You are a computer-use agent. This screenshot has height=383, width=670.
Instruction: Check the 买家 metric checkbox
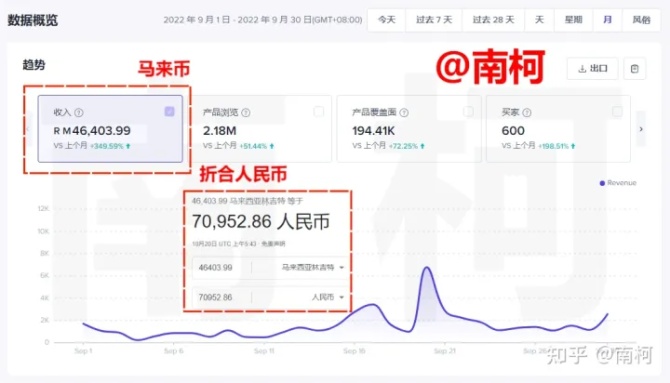click(x=617, y=112)
